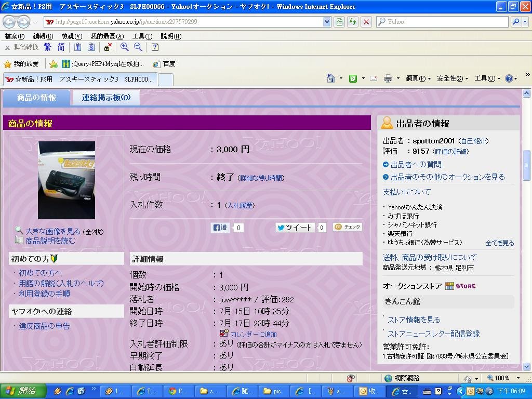
Task: Open ストア情報を見る link
Action: [414, 320]
